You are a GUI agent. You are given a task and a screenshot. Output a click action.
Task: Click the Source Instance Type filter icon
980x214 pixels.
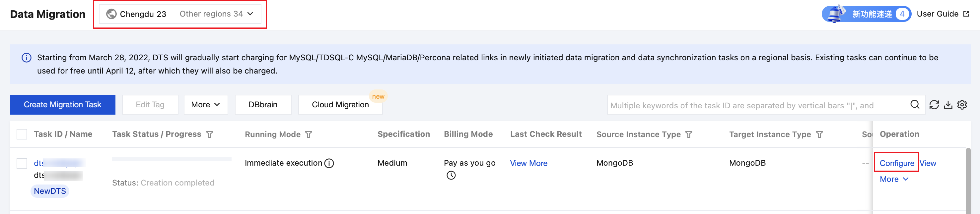point(689,134)
